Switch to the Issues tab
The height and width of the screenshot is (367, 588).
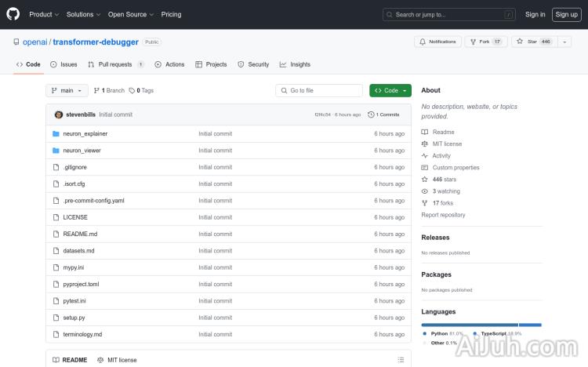point(64,64)
